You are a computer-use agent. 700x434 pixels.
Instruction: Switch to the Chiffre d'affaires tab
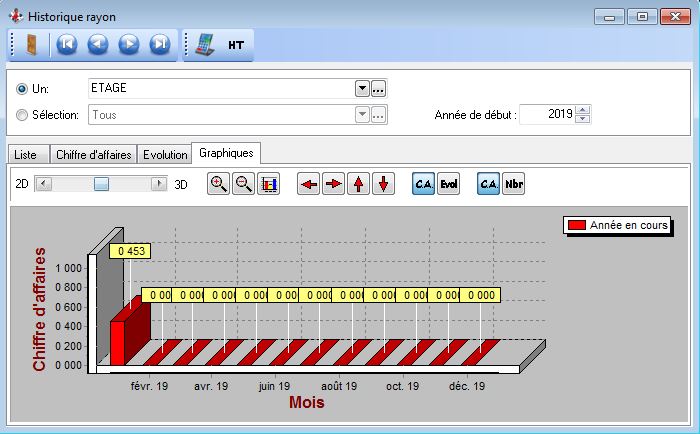pyautogui.click(x=92, y=154)
